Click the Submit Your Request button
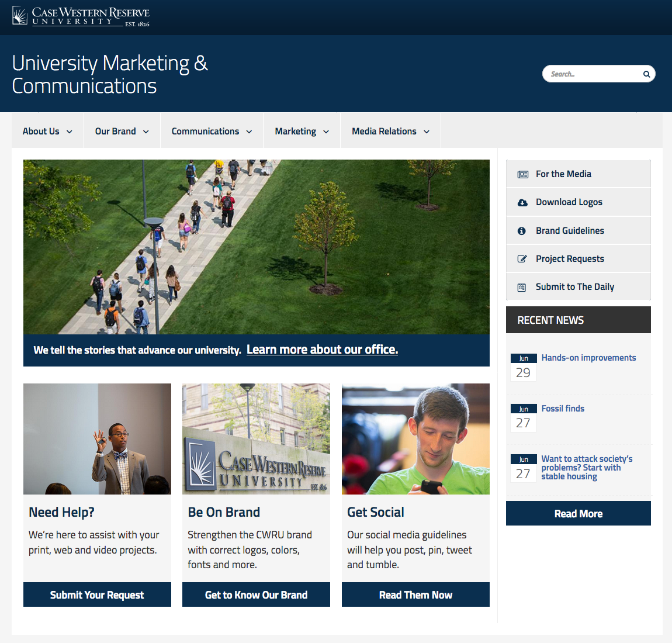 (97, 594)
